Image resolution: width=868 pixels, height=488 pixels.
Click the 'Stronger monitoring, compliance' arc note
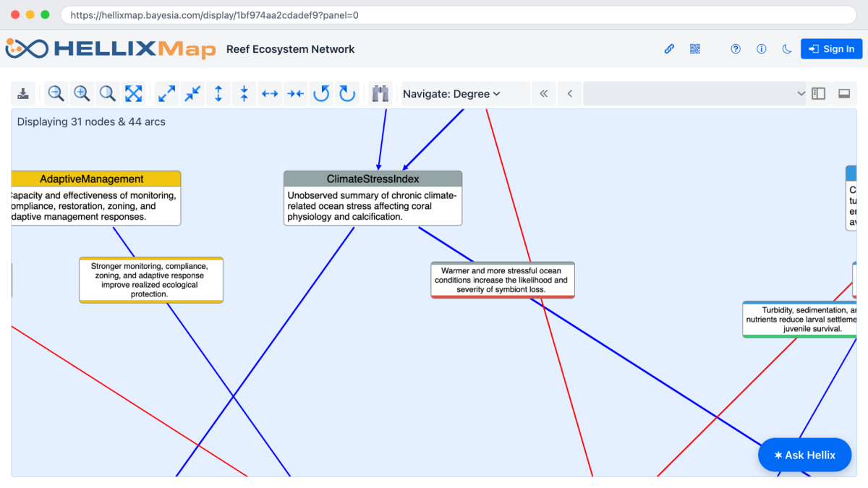[x=151, y=280]
